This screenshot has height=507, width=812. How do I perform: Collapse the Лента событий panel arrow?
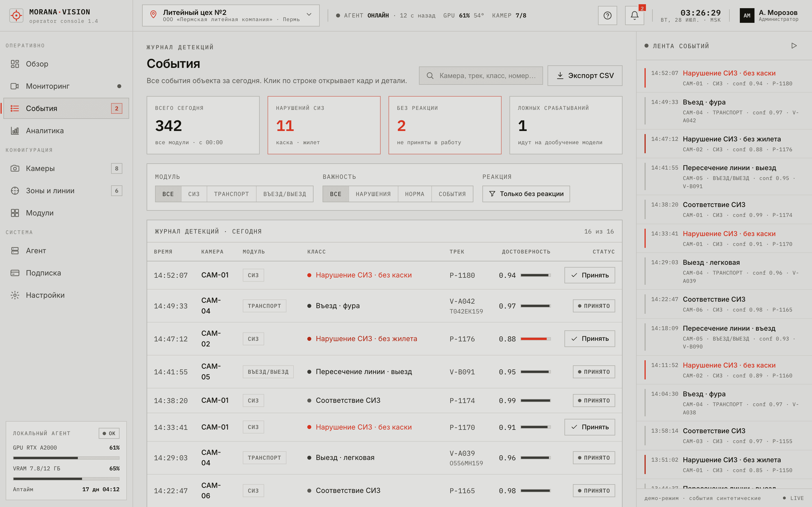[794, 46]
